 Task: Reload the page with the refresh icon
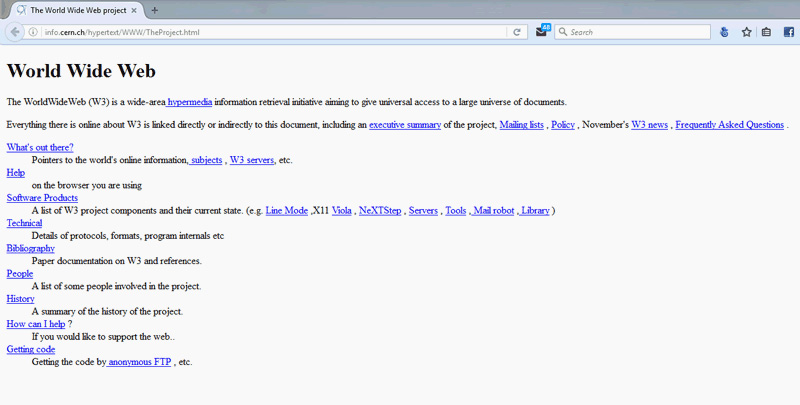pos(517,32)
